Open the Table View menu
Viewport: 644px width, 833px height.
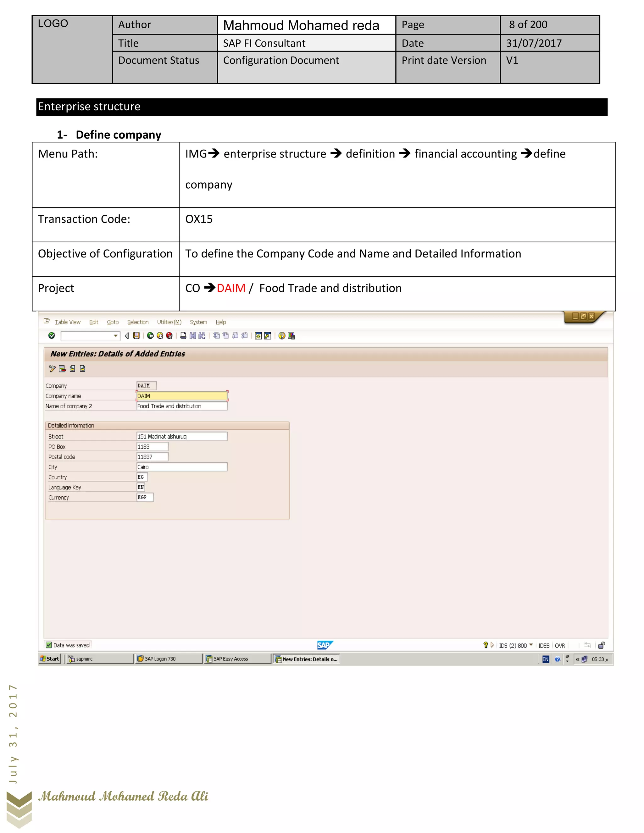(68, 322)
